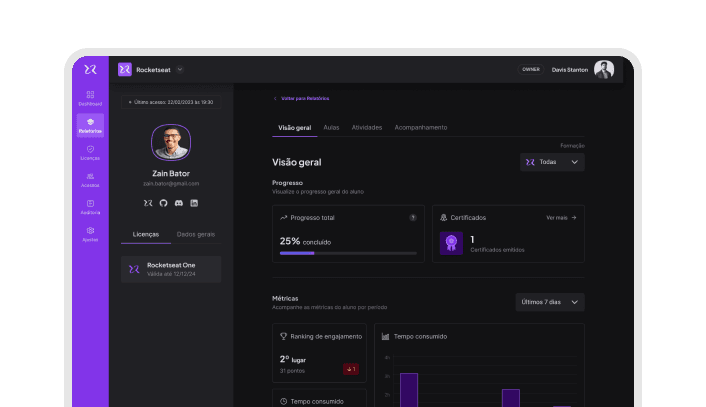Go to Acessos in the sidebar
Image resolution: width=706 pixels, height=407 pixels.
[90, 180]
